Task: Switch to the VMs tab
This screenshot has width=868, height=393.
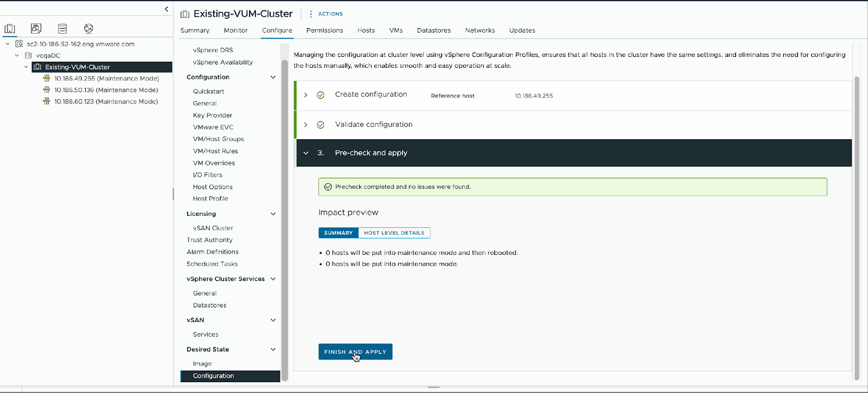Action: click(396, 30)
